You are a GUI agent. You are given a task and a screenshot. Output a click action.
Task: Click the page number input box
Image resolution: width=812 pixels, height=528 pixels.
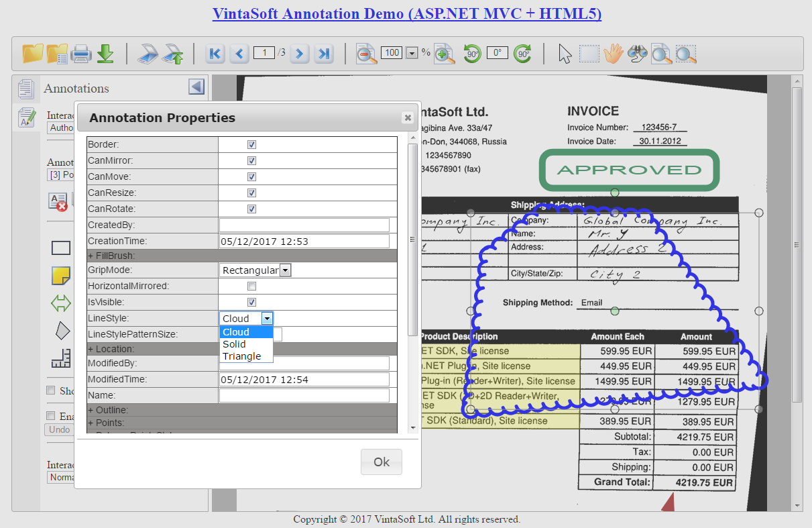[264, 52]
